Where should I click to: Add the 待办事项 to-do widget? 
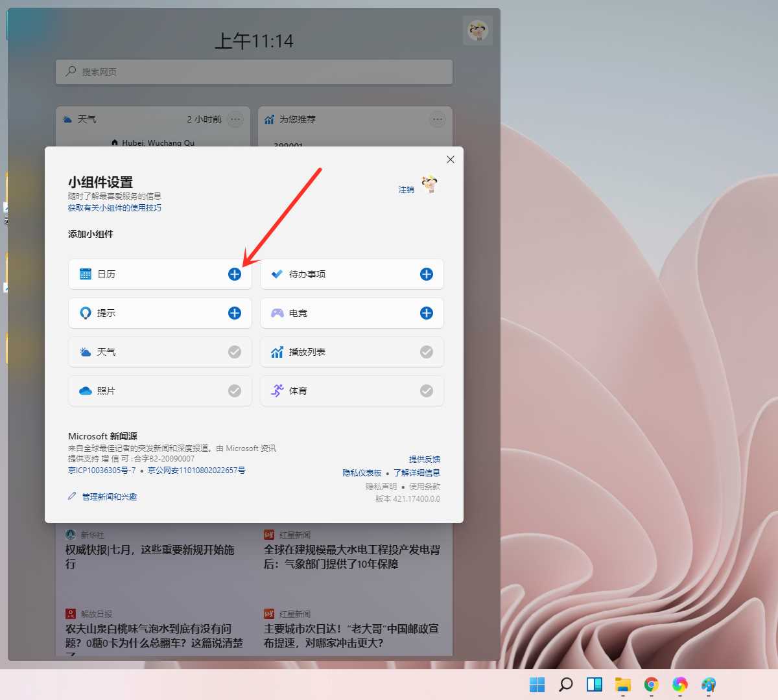coord(426,274)
